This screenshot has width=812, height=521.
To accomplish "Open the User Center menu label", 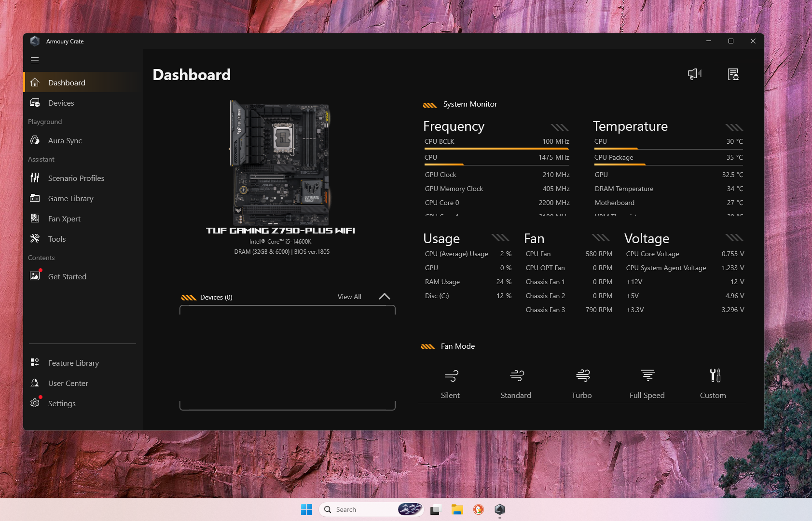I will [x=68, y=383].
